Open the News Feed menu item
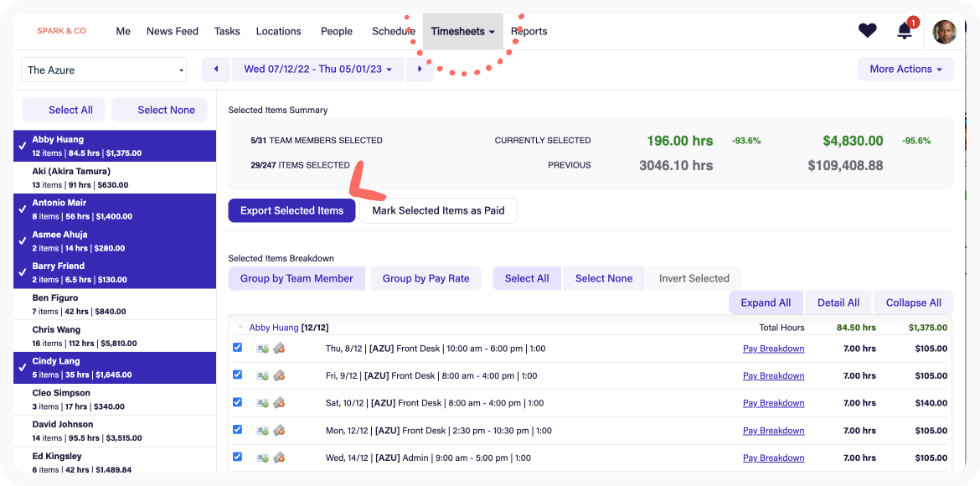This screenshot has width=980, height=486. 172,31
